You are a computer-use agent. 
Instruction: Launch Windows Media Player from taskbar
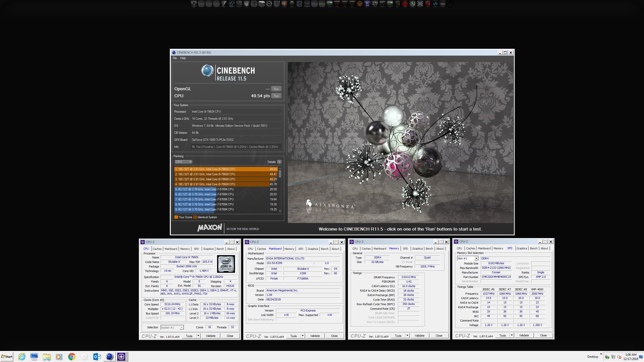(x=59, y=356)
